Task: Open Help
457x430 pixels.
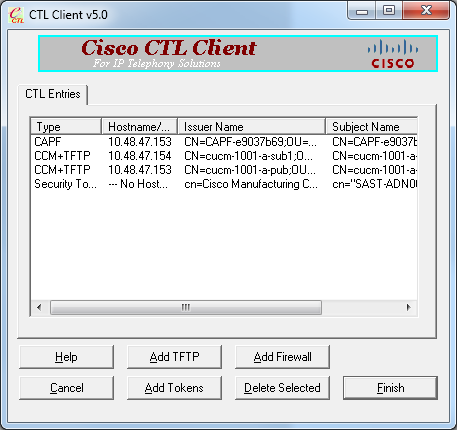Action: (x=66, y=357)
